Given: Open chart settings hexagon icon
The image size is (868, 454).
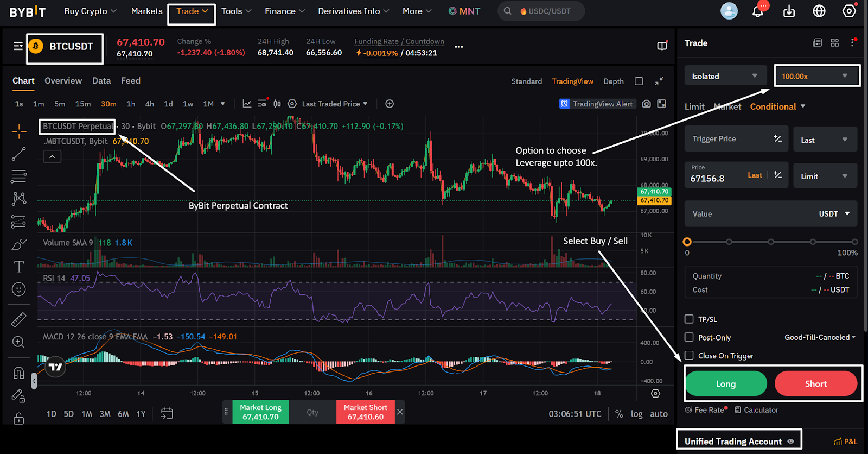Looking at the screenshot, I should click(292, 104).
